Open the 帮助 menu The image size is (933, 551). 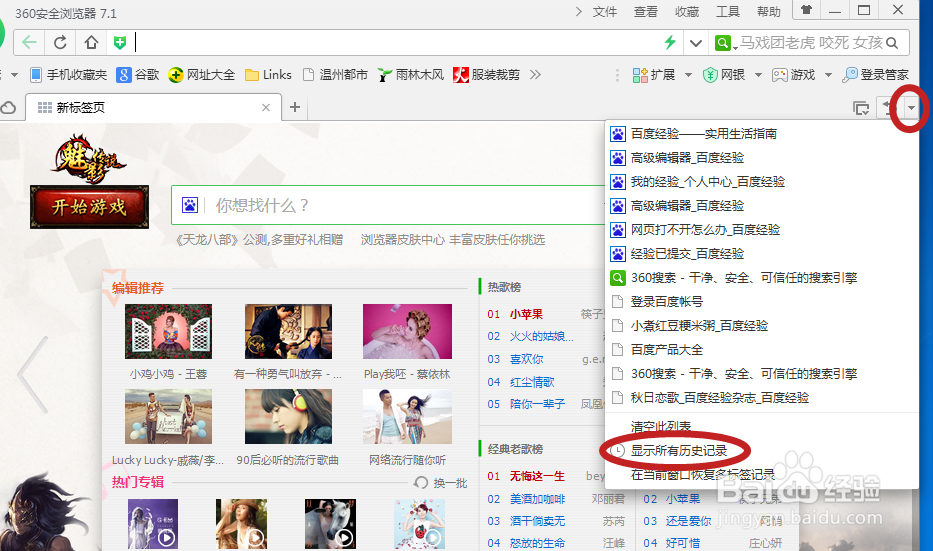pyautogui.click(x=768, y=12)
